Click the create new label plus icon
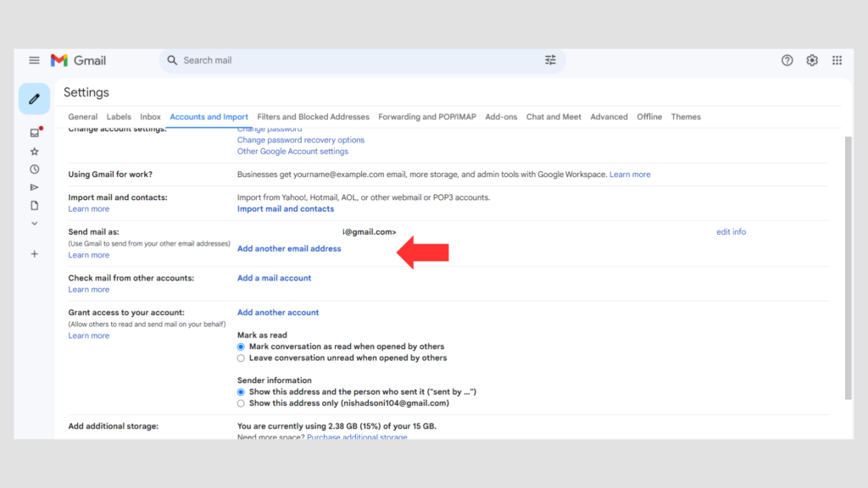 (34, 254)
